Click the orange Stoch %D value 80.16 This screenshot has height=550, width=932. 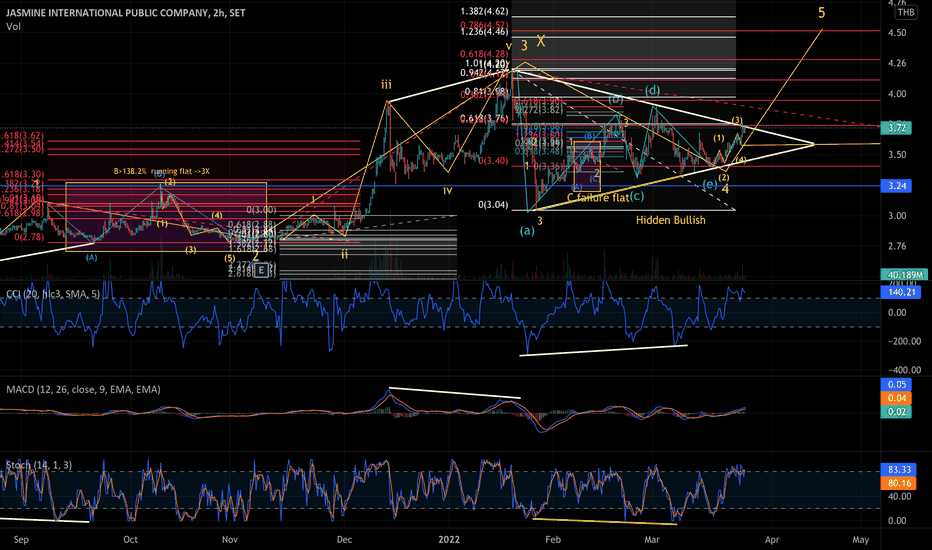pyautogui.click(x=899, y=483)
